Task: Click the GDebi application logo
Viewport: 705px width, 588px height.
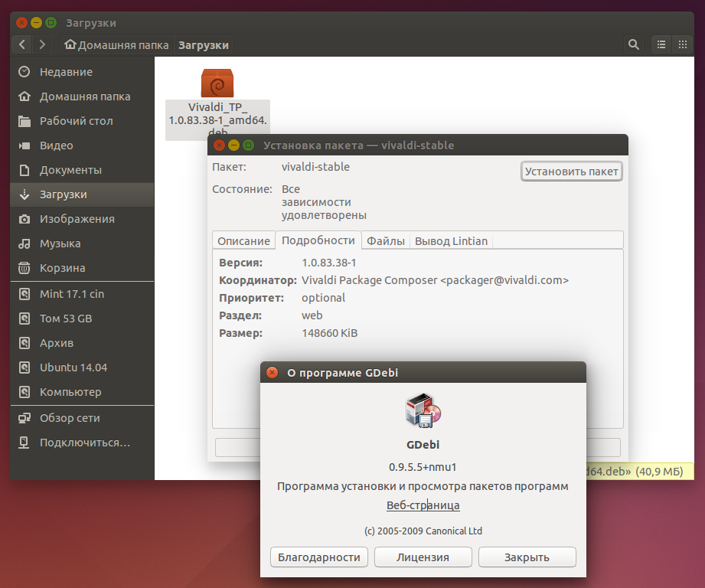Action: pyautogui.click(x=423, y=410)
